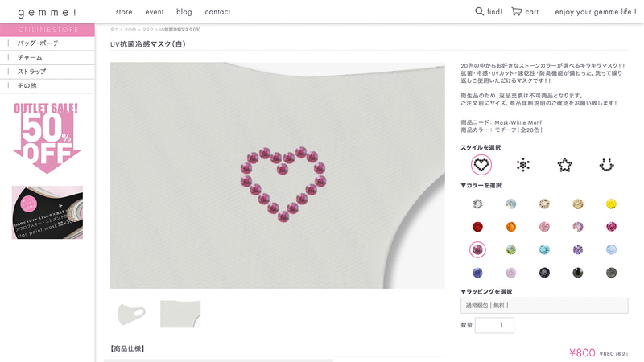The image size is (644, 362).
Task: Click the マスク breadcrumb link
Action: [x=148, y=30]
